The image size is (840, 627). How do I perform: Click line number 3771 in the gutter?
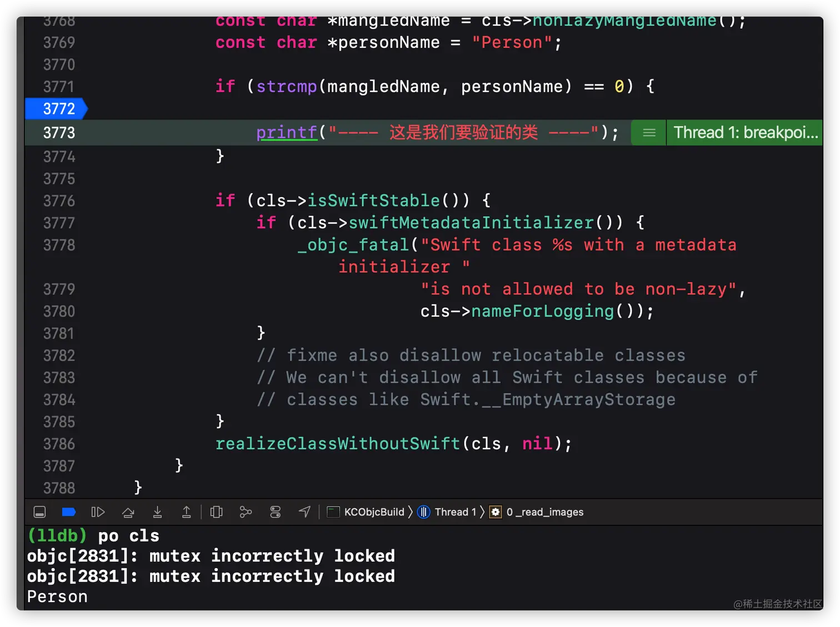(59, 87)
